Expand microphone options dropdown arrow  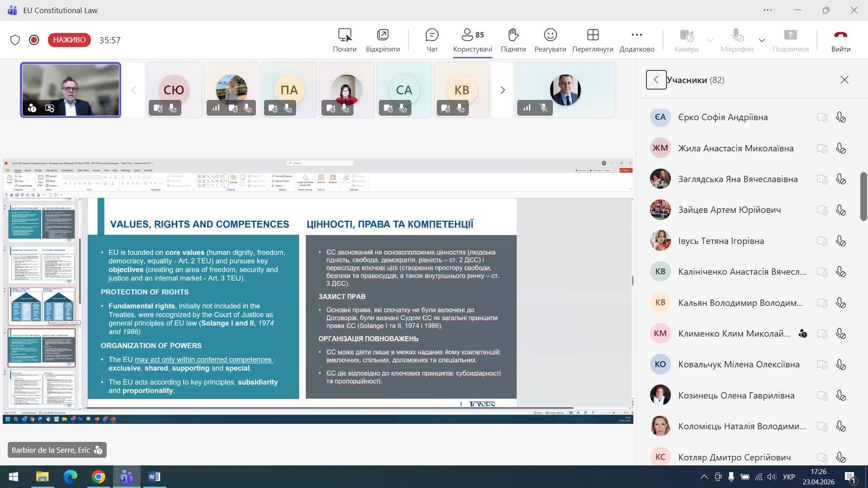tap(762, 40)
